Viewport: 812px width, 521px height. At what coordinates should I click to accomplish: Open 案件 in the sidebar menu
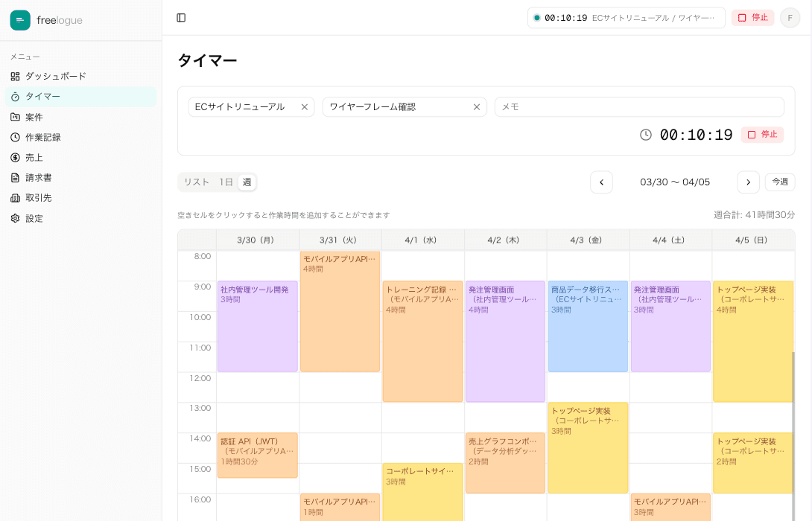(34, 117)
